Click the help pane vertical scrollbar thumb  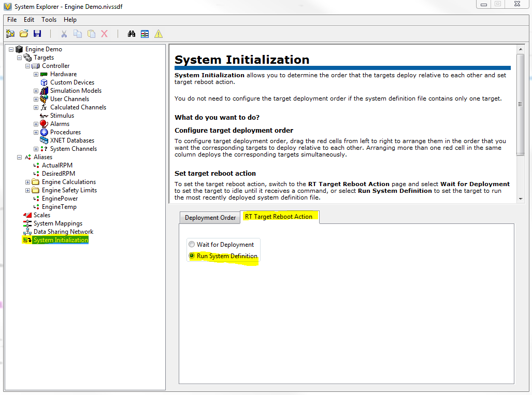point(521,105)
